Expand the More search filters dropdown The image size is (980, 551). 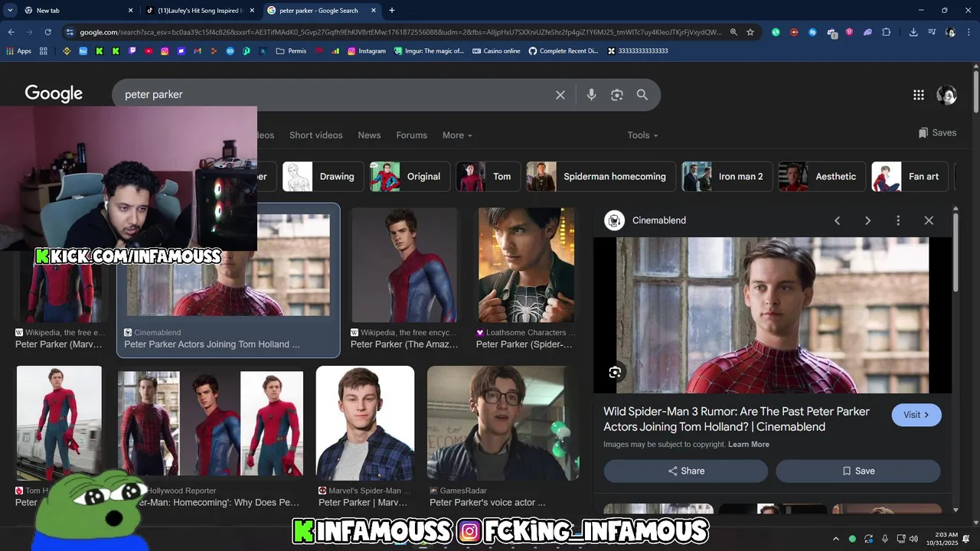tap(457, 135)
